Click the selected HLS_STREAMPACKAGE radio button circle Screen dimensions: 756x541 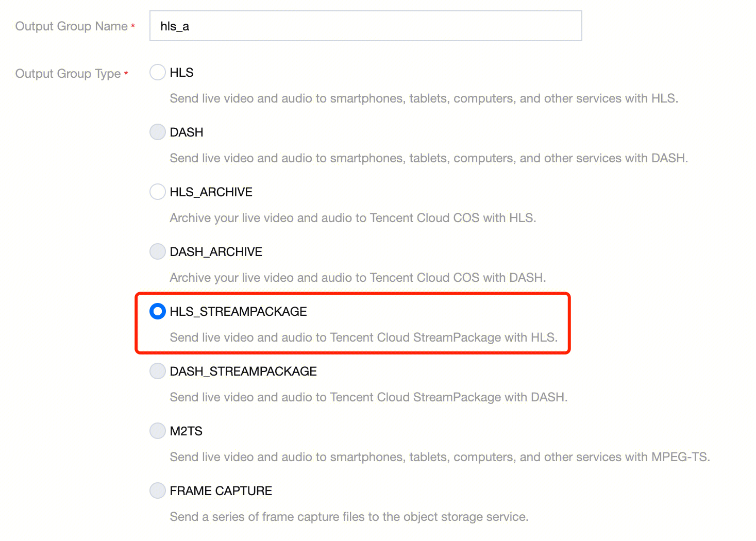point(158,312)
